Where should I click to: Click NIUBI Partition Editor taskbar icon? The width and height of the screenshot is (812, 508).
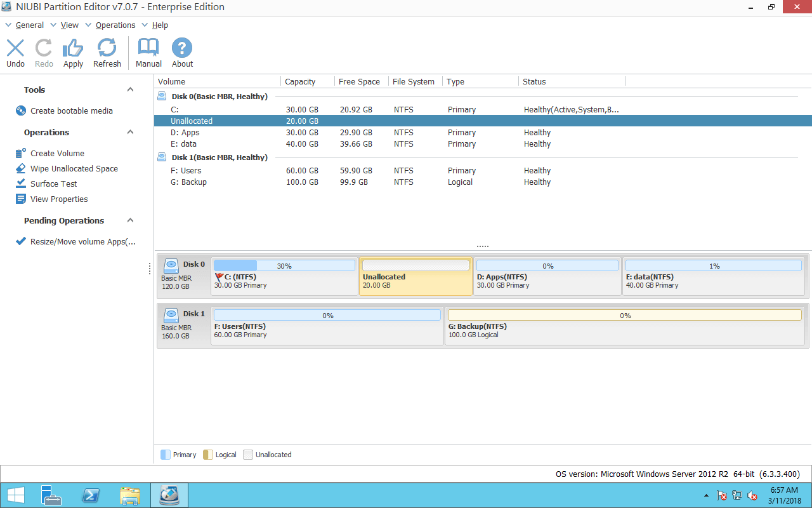pos(169,495)
